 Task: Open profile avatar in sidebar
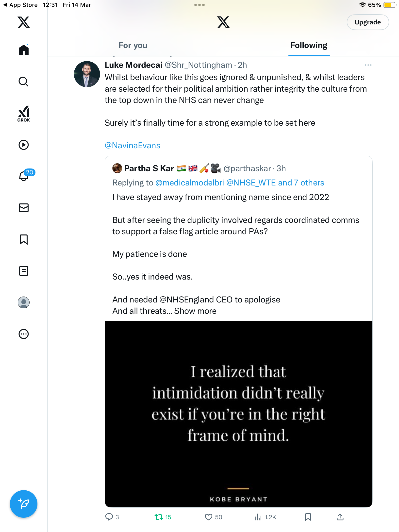24,302
